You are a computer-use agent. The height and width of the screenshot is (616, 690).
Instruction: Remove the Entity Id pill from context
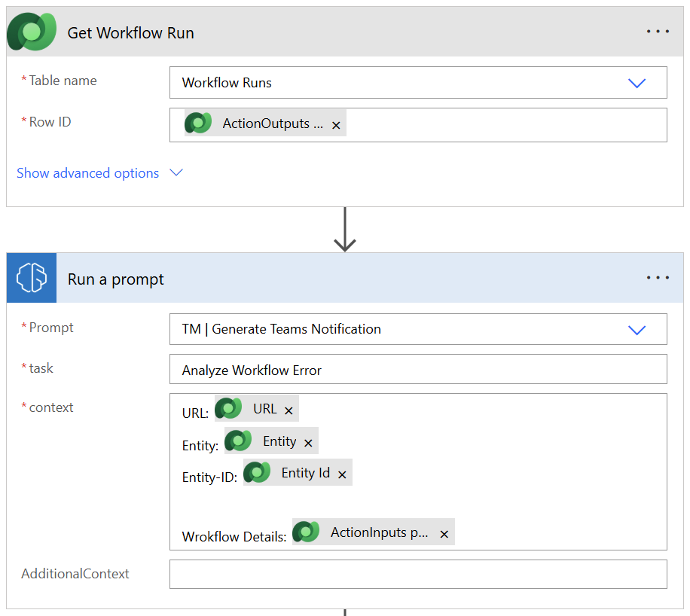(341, 473)
